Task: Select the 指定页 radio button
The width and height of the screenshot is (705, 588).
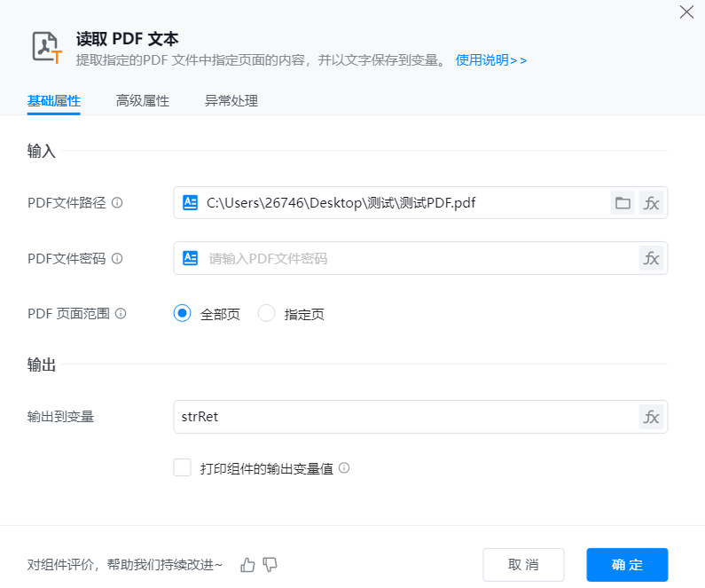Action: 266,313
